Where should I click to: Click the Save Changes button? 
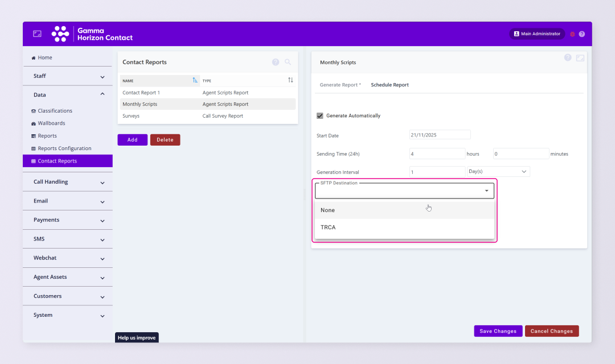(498, 331)
